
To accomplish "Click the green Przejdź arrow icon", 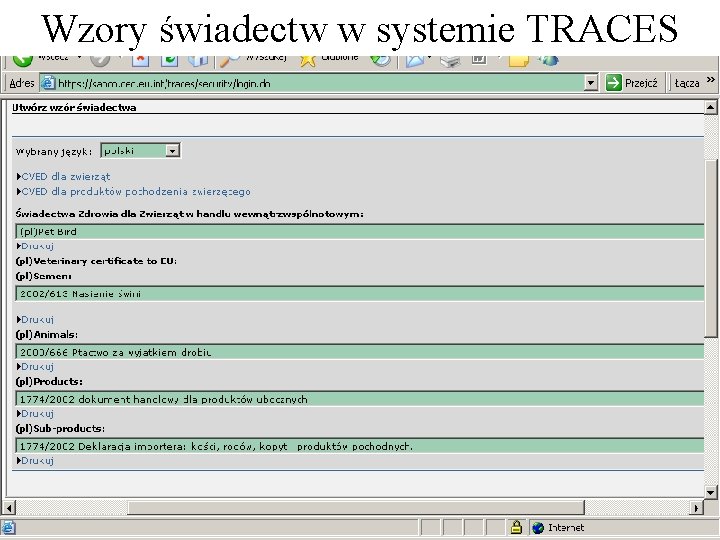I will coord(613,83).
